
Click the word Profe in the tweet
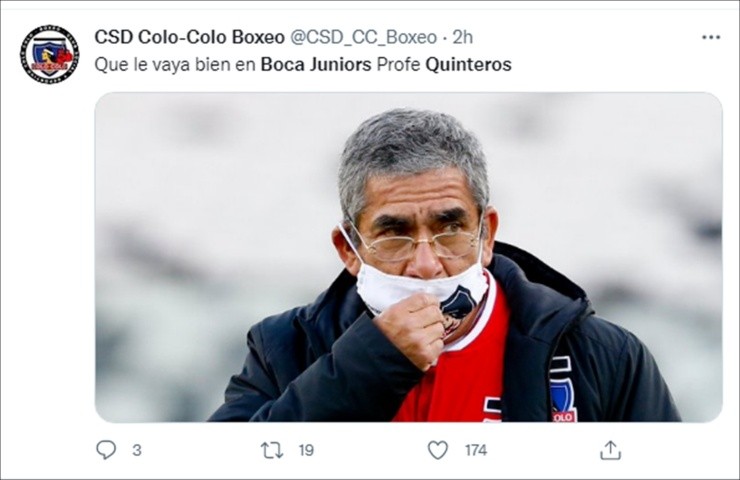[x=398, y=64]
